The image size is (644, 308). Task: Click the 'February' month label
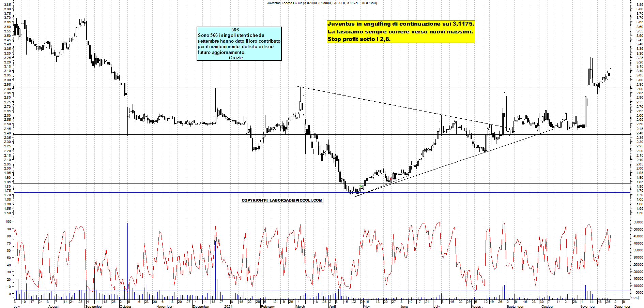tap(267, 306)
